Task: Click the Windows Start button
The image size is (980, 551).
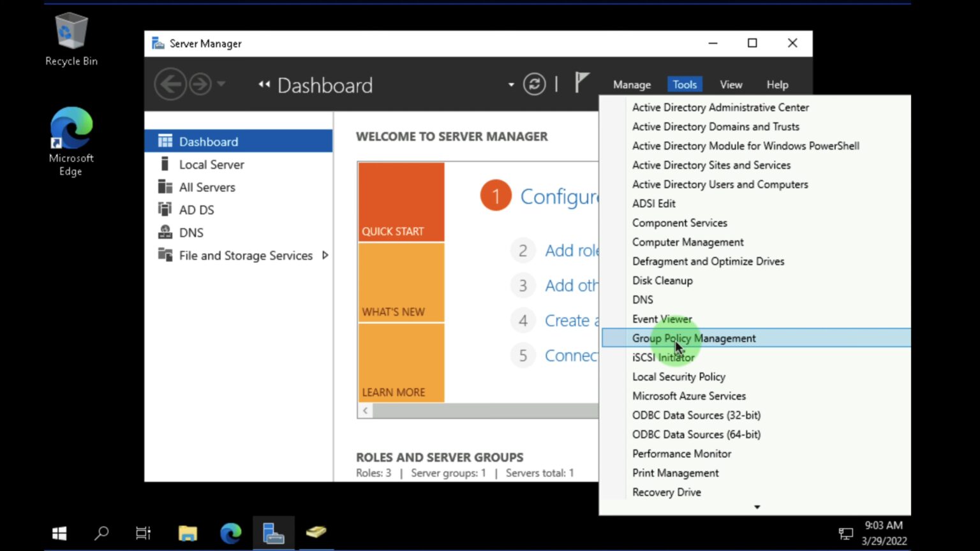Action: click(59, 533)
